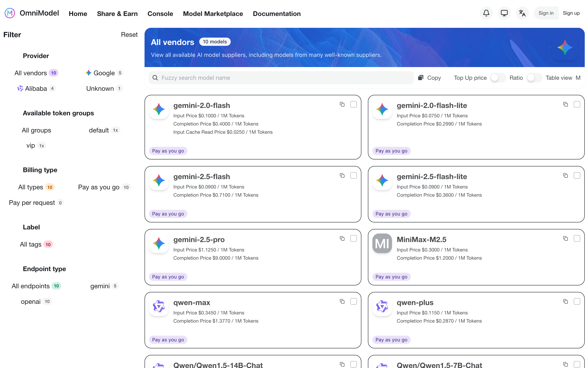Filter by gemini endpoint type
Screen dimensions: 588x368
(x=105, y=286)
